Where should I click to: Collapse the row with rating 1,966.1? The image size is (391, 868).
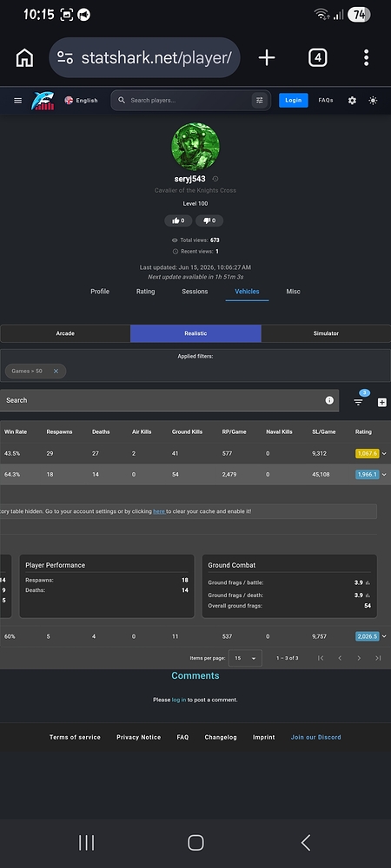384,475
